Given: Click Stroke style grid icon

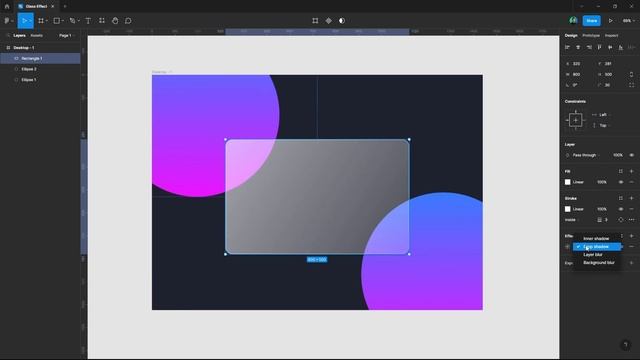Looking at the screenshot, I should coord(621,198).
